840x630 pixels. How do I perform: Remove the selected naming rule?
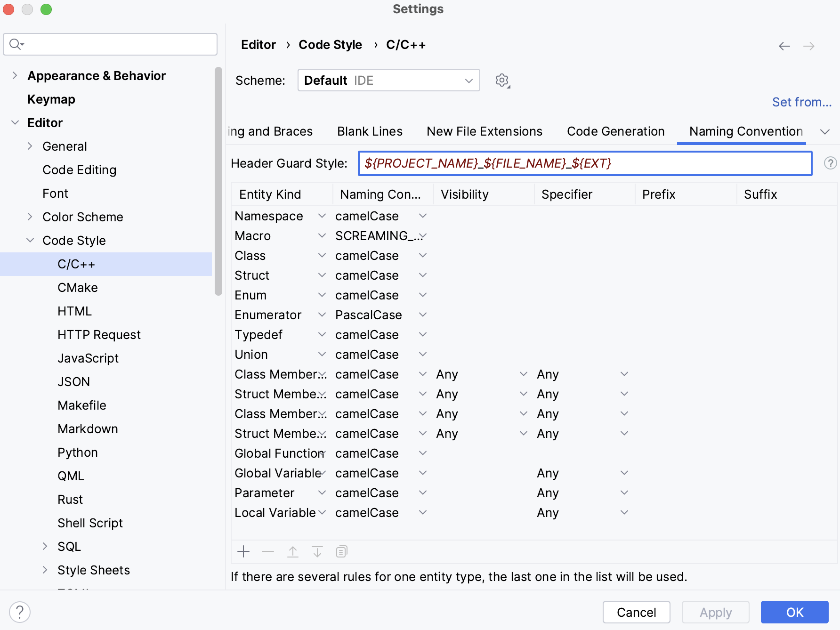pyautogui.click(x=268, y=551)
